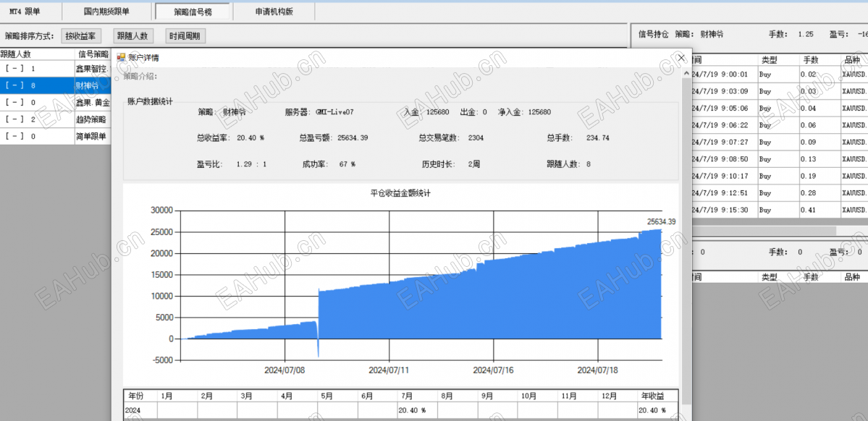The image size is (868, 421).
Task: Sort strategies by 跟随人数 button
Action: [x=133, y=36]
